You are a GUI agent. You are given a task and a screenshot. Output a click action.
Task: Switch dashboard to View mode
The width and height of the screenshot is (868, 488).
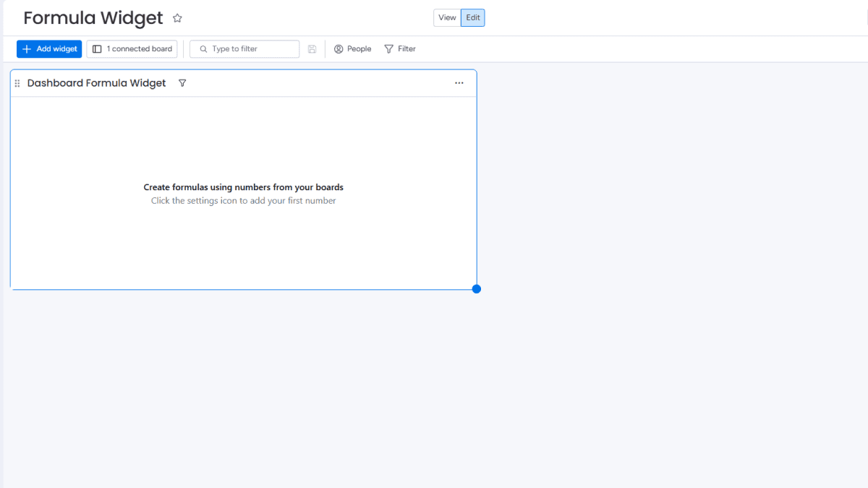447,17
